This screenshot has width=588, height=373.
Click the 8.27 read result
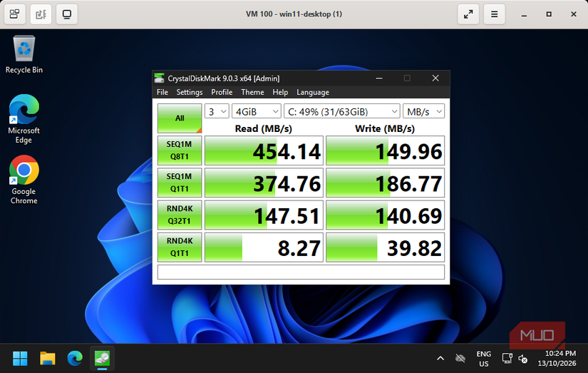pos(264,247)
